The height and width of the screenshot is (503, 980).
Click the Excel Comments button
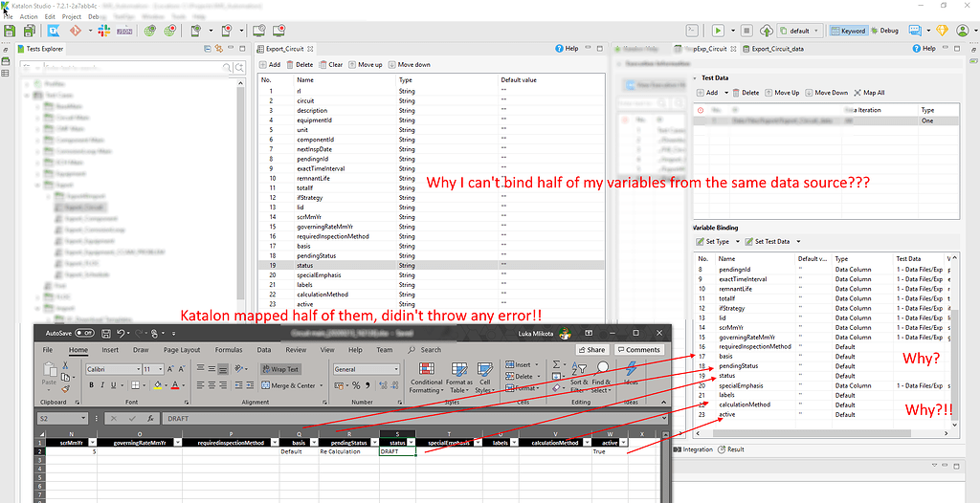tap(638, 350)
